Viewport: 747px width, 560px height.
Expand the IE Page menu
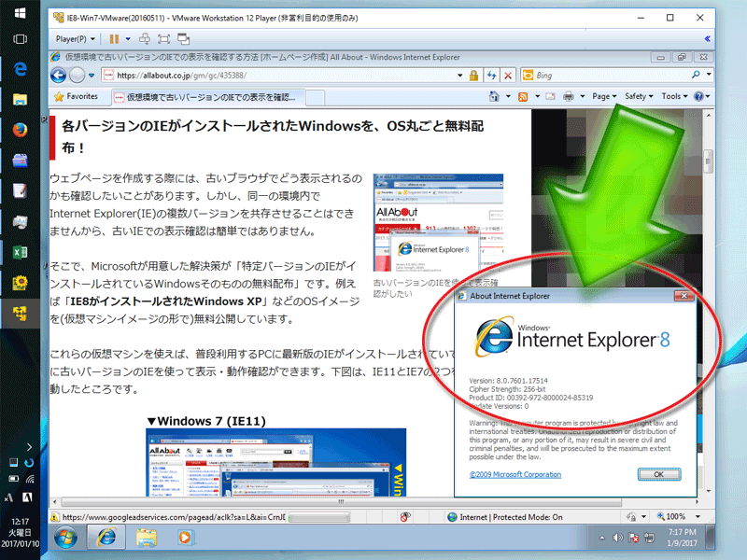[x=603, y=96]
